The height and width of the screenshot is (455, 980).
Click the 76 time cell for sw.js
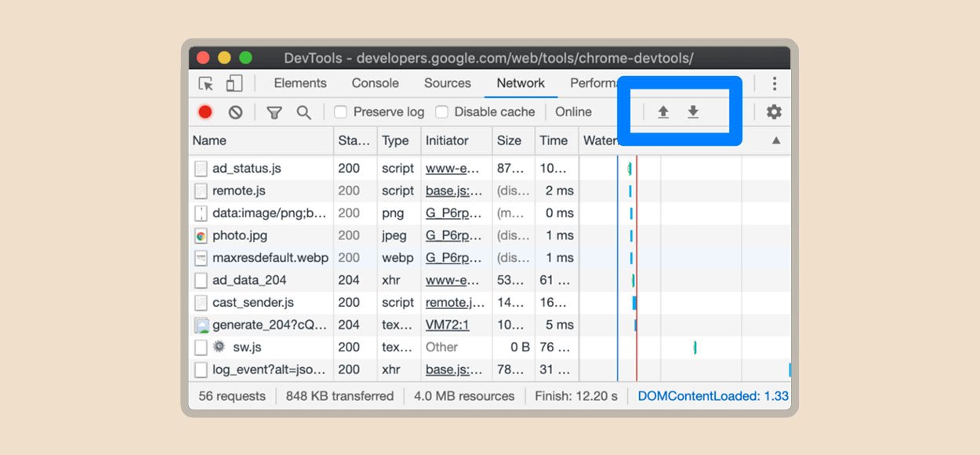point(556,347)
